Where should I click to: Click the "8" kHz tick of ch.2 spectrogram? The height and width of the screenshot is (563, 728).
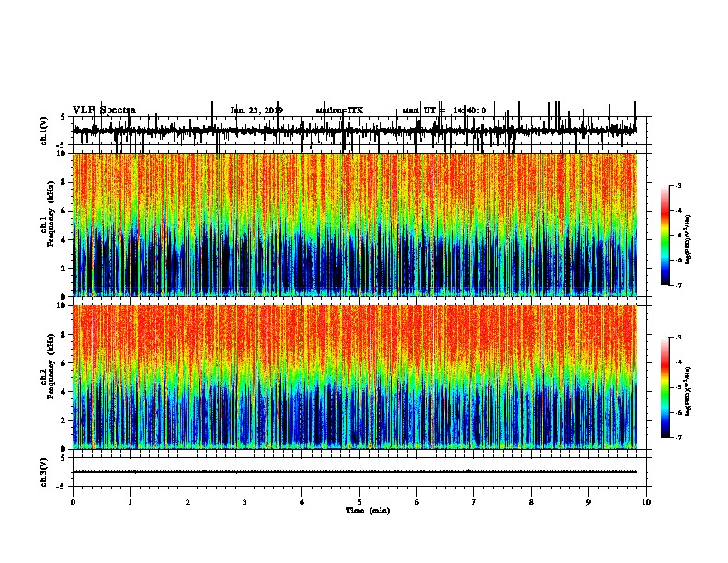(x=64, y=335)
